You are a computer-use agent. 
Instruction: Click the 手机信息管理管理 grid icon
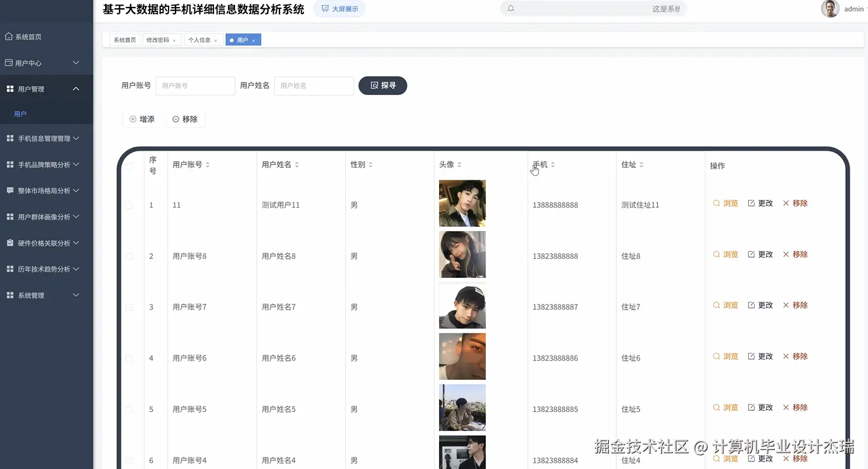pyautogui.click(x=10, y=138)
